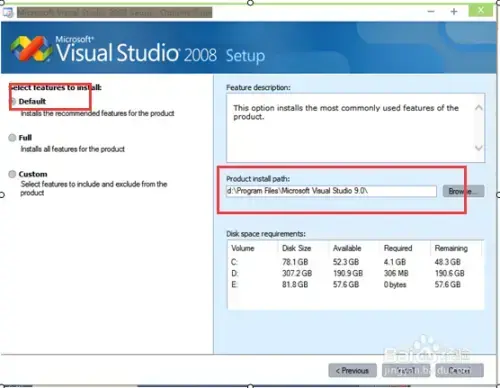Open the Browse folder dialog
The image size is (500, 388).
click(x=463, y=191)
